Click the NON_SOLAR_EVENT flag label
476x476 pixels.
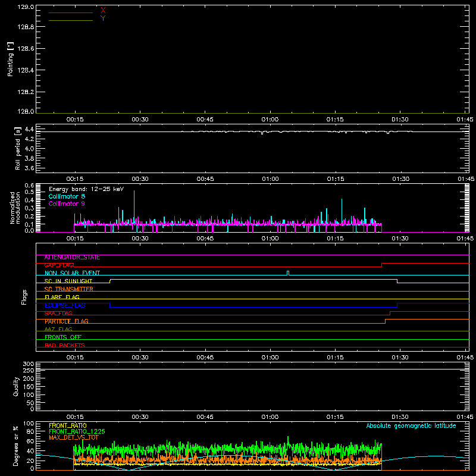72,273
